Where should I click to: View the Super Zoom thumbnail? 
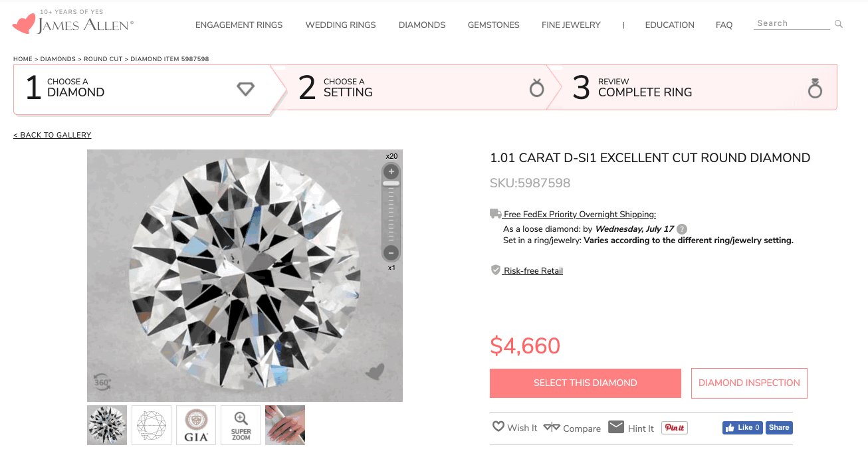(241, 425)
